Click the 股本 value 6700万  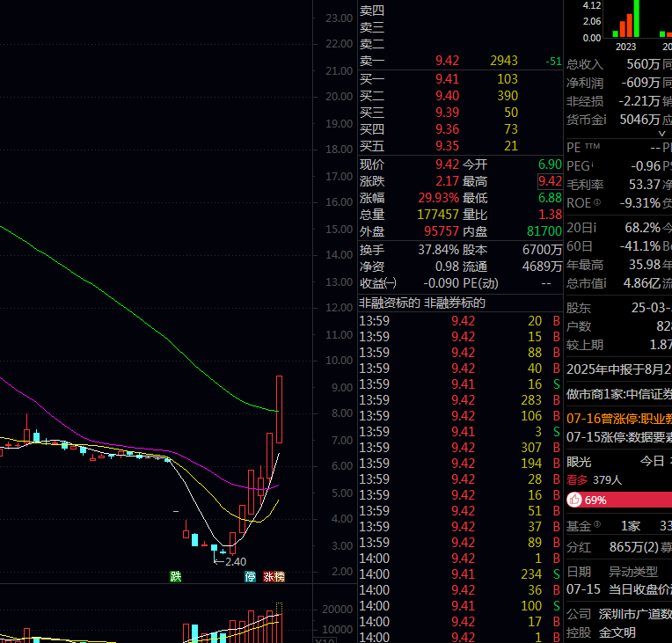coord(542,250)
